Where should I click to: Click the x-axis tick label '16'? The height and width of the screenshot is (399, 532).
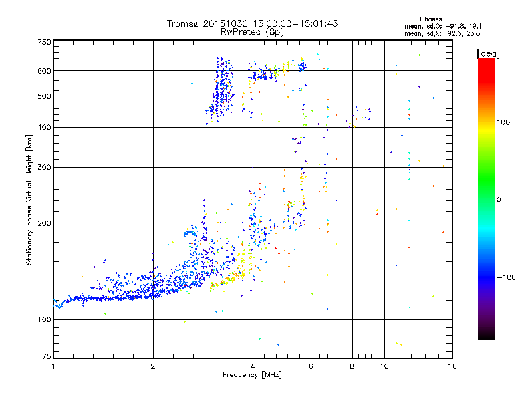[x=452, y=366]
